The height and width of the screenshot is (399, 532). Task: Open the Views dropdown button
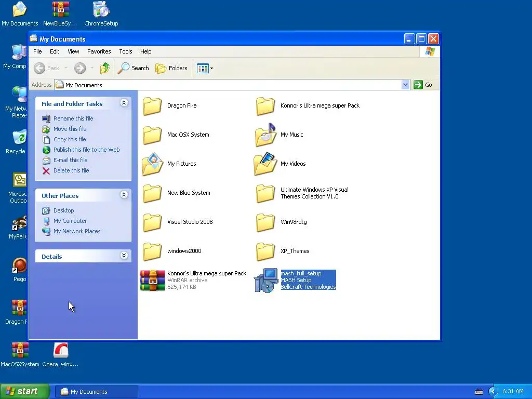pyautogui.click(x=205, y=68)
